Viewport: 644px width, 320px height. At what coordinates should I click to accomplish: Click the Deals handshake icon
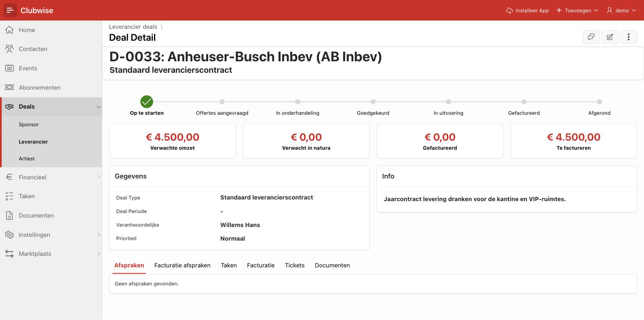pos(9,107)
